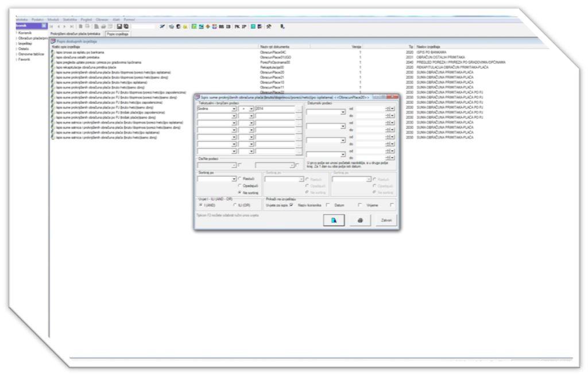Click the printer icon button in dialog
The width and height of the screenshot is (588, 376).
click(359, 220)
